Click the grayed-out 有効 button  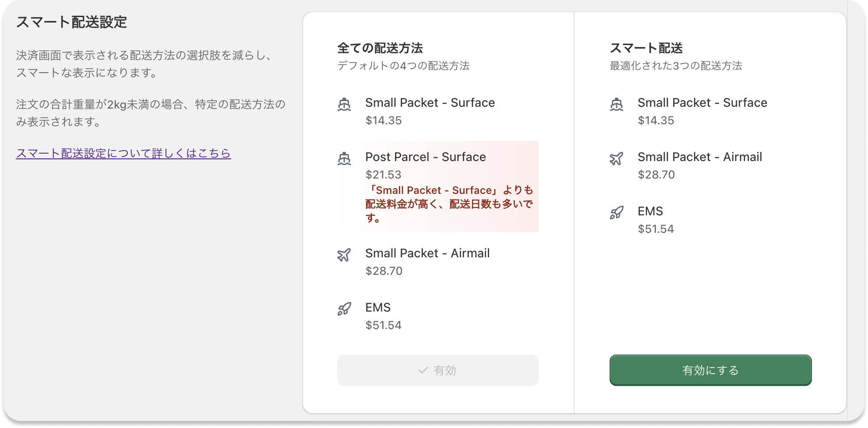click(x=438, y=370)
